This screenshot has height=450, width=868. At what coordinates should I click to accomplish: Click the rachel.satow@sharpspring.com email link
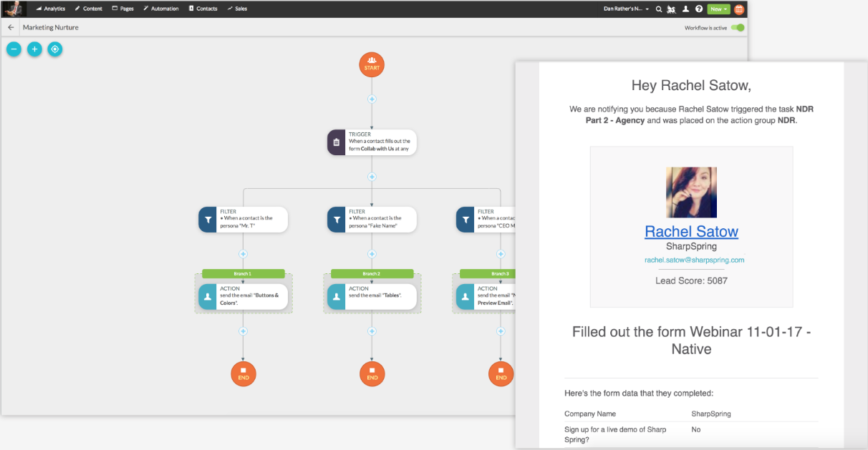click(x=694, y=260)
